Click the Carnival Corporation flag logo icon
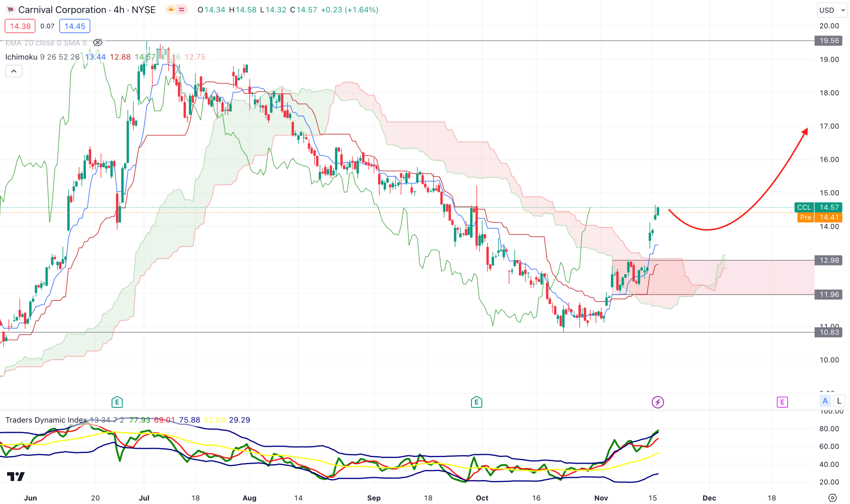This screenshot has width=850, height=504. (11, 10)
